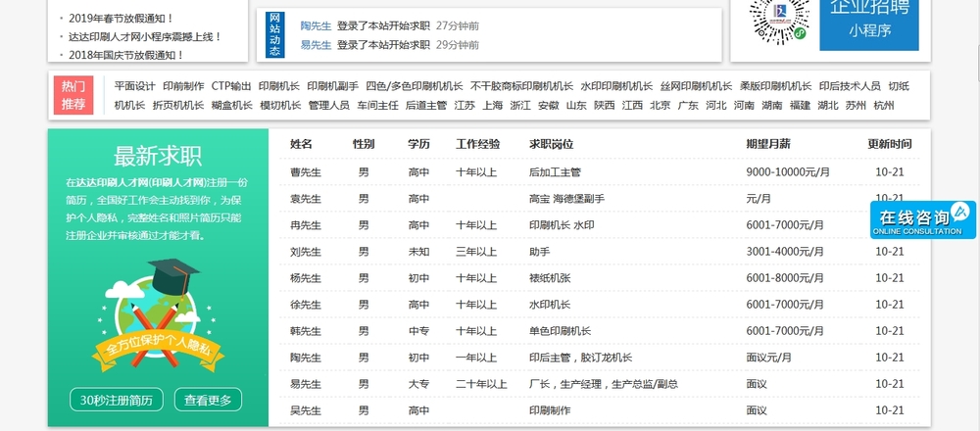Click the 后加工主管 job position
The height and width of the screenshot is (431, 980).
coord(555,171)
